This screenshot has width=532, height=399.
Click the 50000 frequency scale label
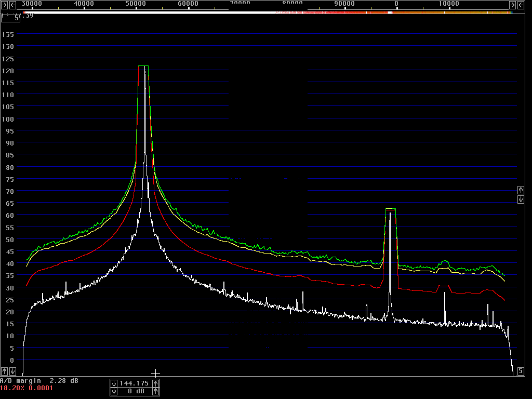click(136, 4)
